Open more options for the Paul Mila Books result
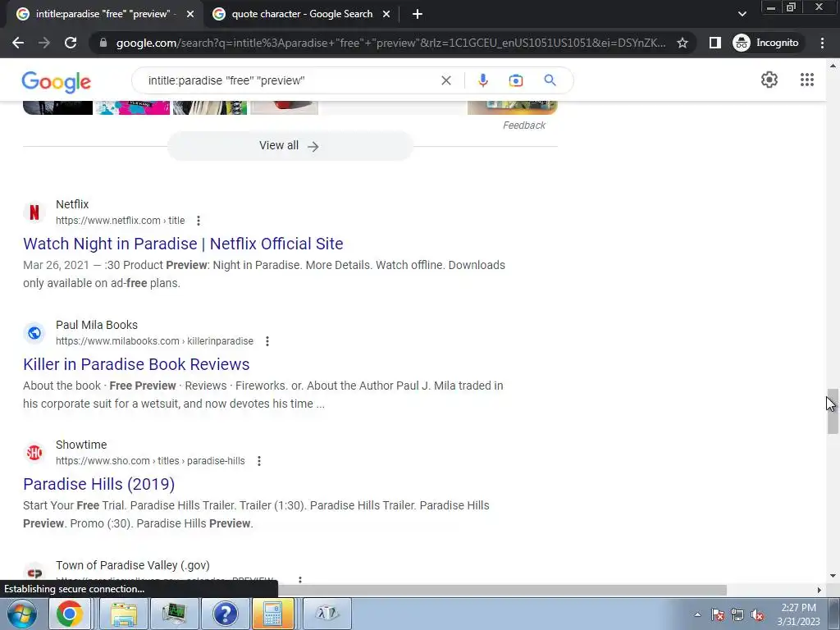The height and width of the screenshot is (630, 840). (267, 341)
